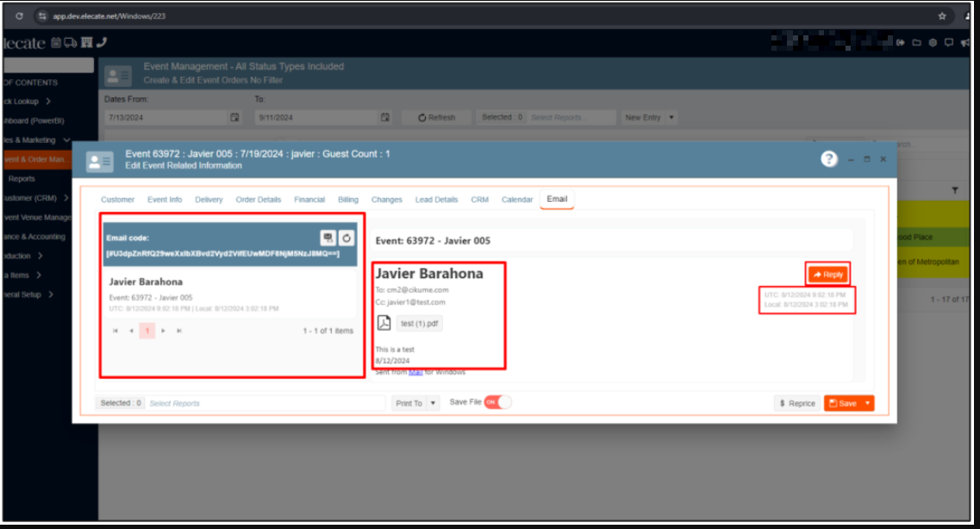Image resolution: width=980 pixels, height=529 pixels.
Task: Expand the Save button dropdown arrow
Action: [x=867, y=403]
